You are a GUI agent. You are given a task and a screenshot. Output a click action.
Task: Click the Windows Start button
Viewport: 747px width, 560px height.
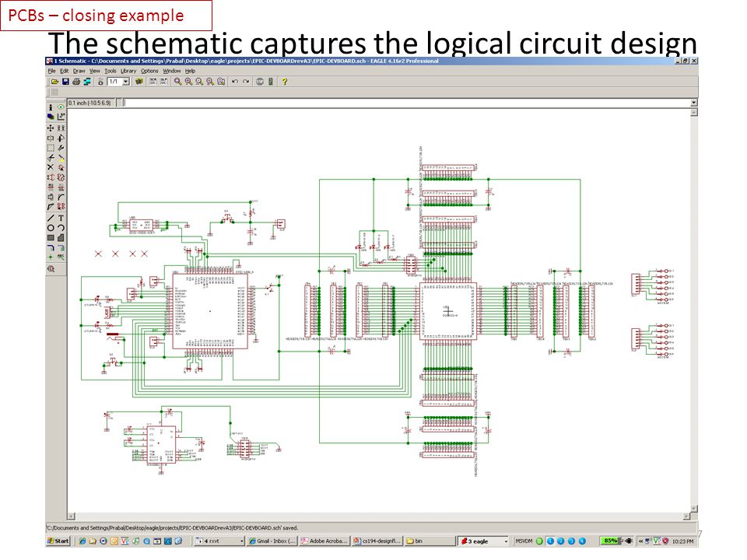pos(58,541)
